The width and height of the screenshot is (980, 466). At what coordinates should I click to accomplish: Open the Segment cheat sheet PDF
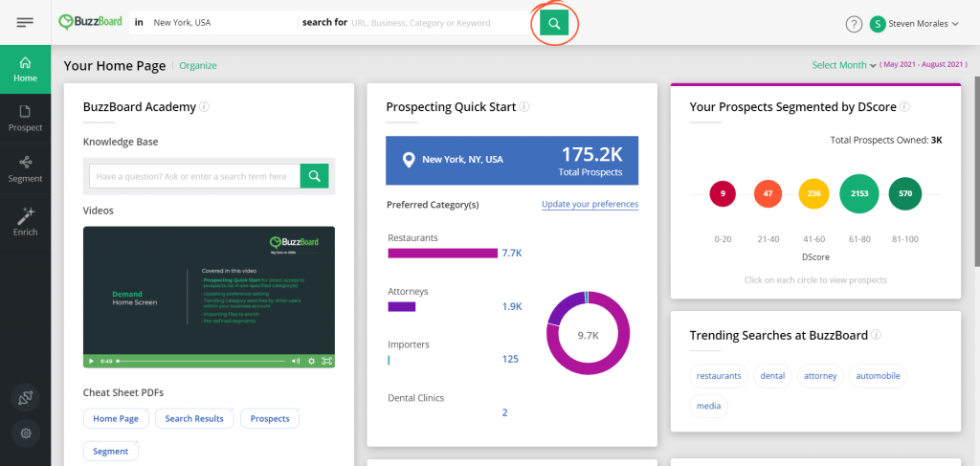pyautogui.click(x=111, y=451)
